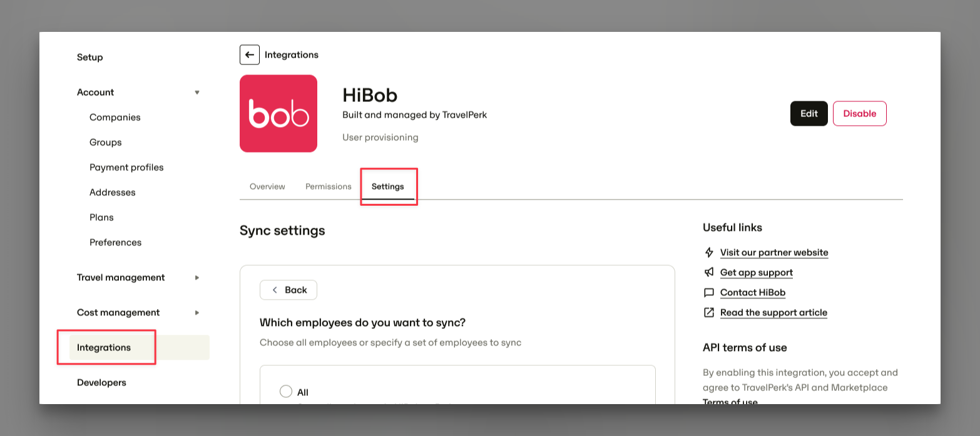Click the lightning bolt icon by partner website
Screen dimensions: 980x436
(709, 253)
